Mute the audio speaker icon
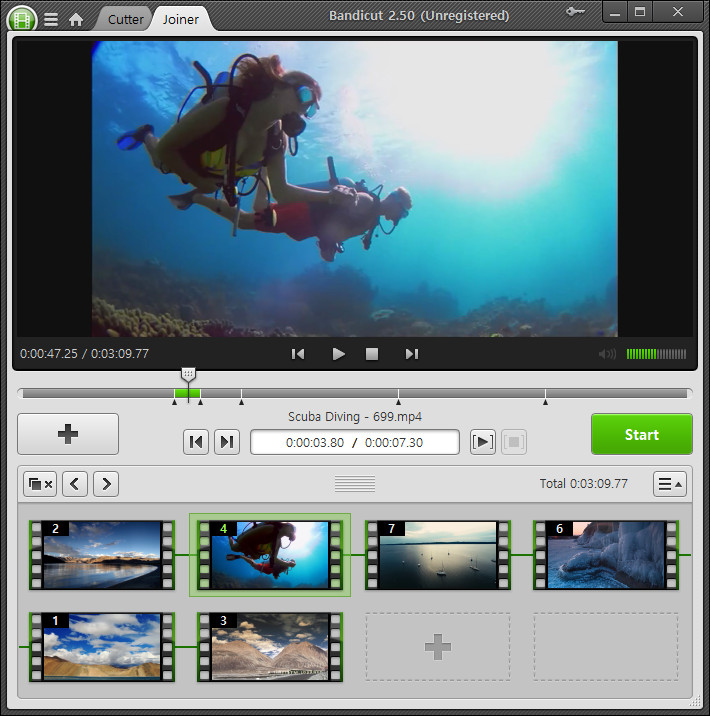710x716 pixels. (607, 354)
